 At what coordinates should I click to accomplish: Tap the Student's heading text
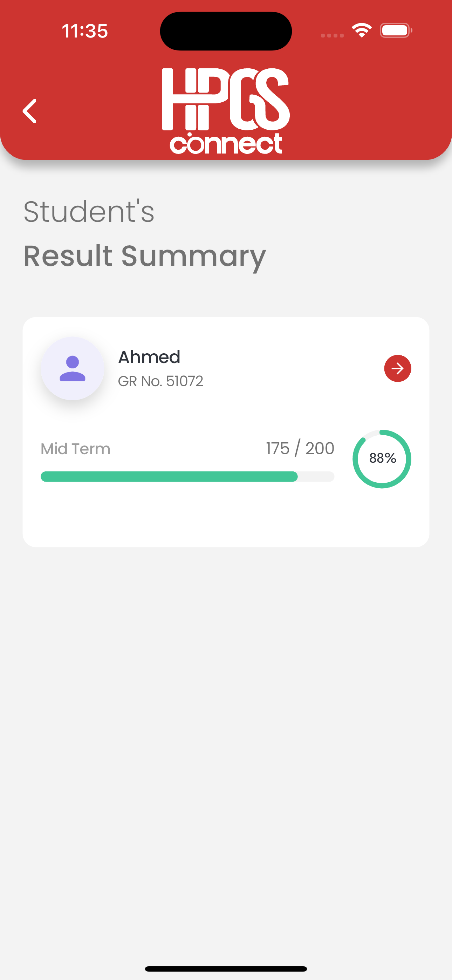click(x=89, y=211)
